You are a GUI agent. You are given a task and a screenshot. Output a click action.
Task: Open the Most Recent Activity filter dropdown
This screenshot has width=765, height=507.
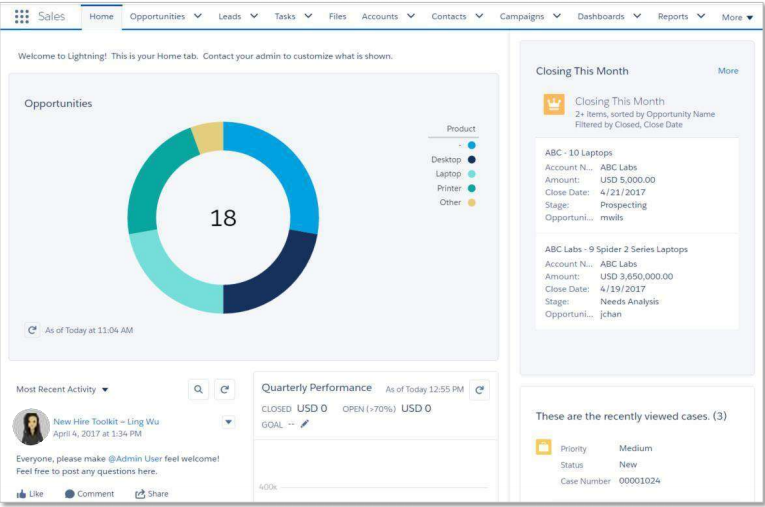[x=106, y=389]
